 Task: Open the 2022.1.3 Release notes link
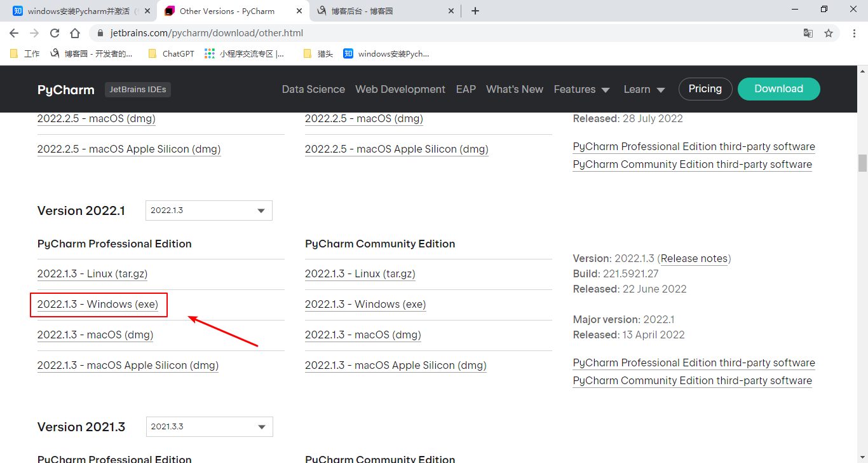click(x=695, y=258)
